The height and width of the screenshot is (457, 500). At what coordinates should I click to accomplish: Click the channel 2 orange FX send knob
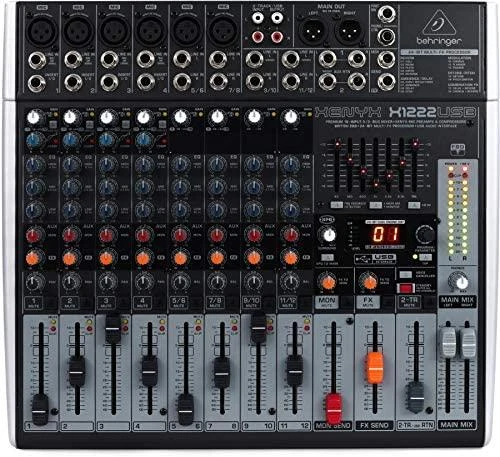click(70, 258)
